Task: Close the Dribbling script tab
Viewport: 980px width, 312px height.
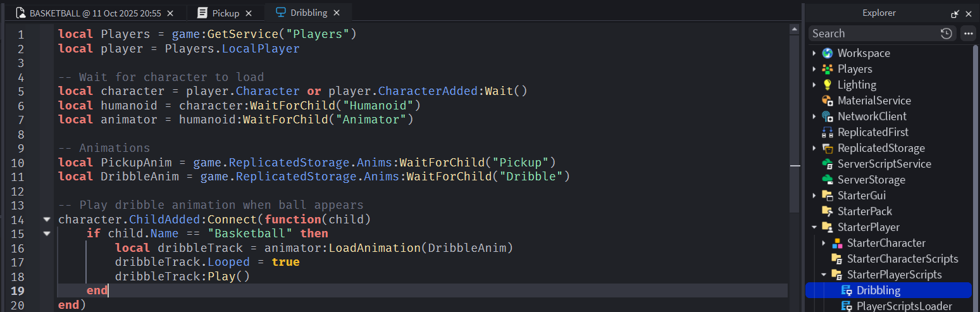Action: [x=337, y=13]
